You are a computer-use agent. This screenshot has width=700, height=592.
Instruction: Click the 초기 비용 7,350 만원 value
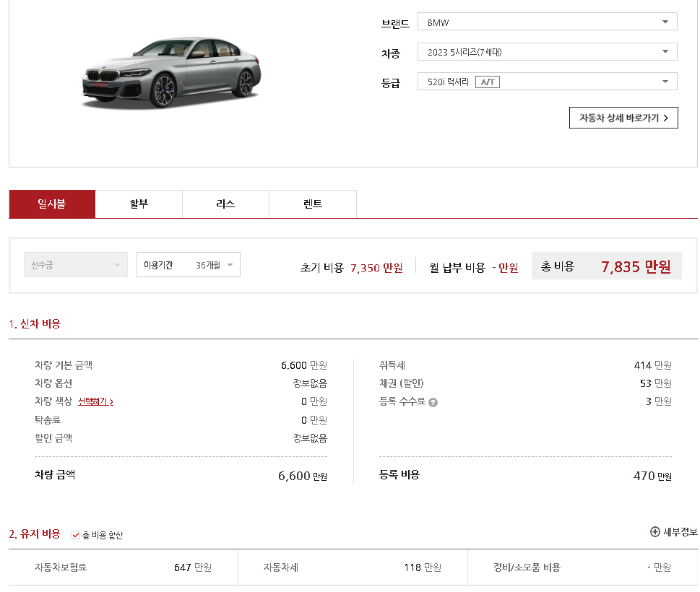[376, 268]
